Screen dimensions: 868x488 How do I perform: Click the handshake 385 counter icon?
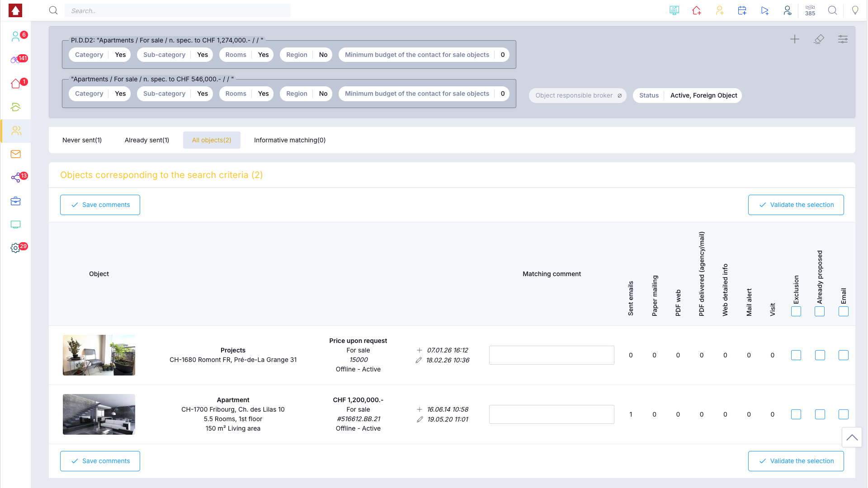point(810,10)
